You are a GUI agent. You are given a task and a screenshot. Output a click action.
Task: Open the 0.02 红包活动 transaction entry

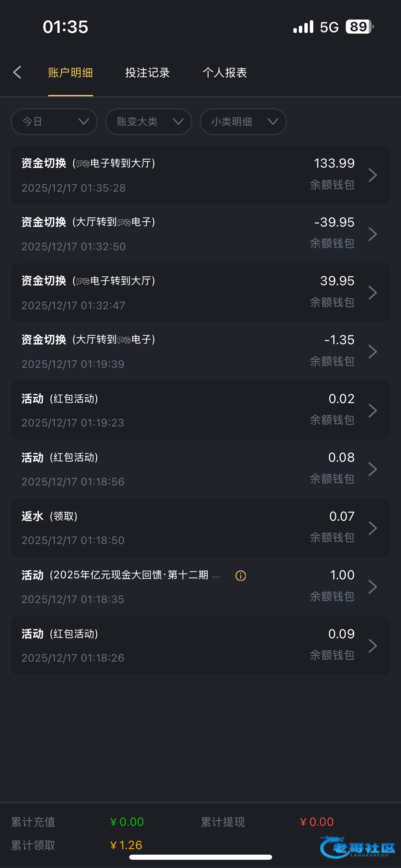(x=200, y=410)
